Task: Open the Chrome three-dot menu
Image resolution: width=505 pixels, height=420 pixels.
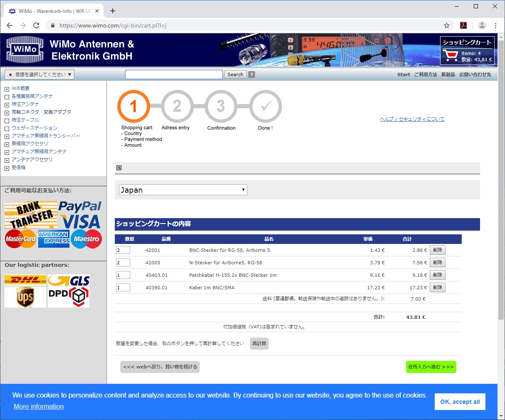Action: click(x=495, y=25)
